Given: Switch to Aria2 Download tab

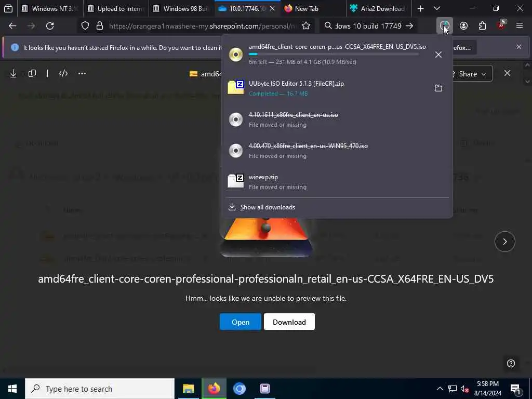Looking at the screenshot, I should 378,8.
